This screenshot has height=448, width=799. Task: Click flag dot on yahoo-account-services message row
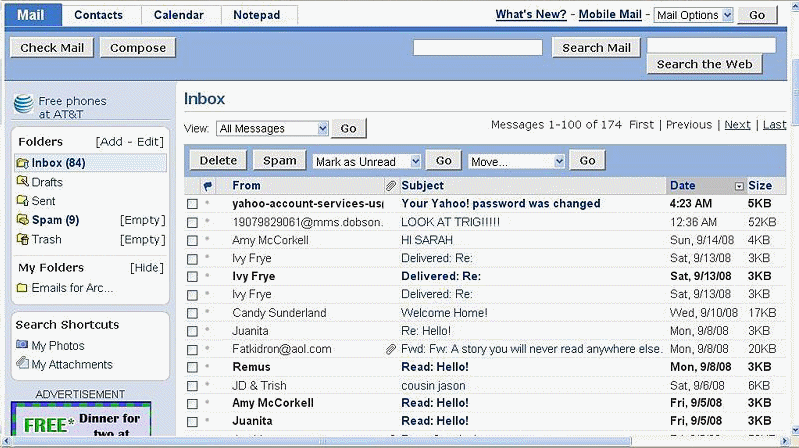point(207,203)
